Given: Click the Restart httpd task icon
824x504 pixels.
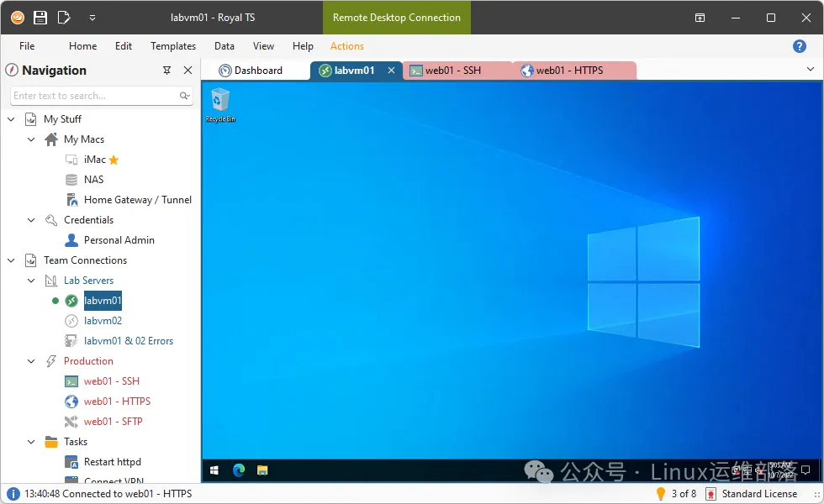Looking at the screenshot, I should [72, 462].
